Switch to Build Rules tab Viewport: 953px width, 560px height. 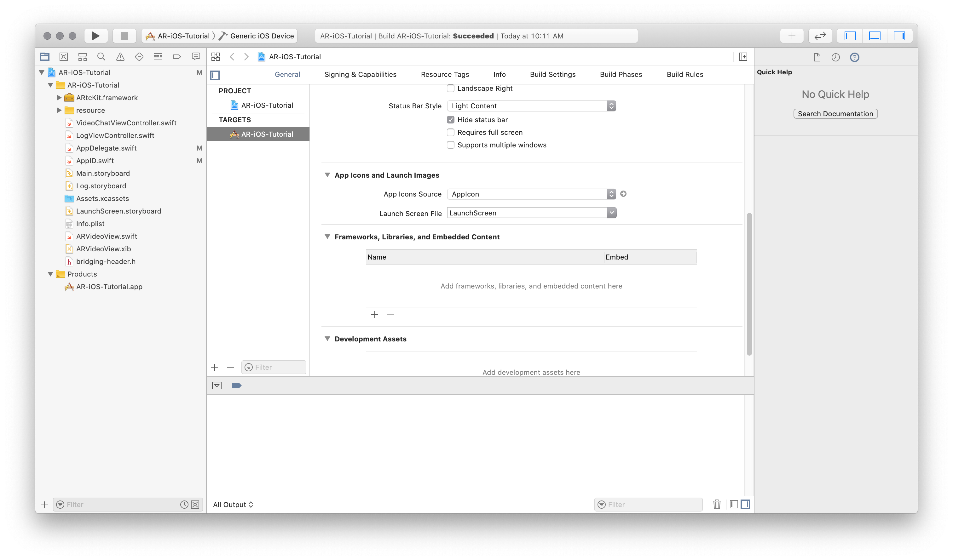click(x=684, y=74)
